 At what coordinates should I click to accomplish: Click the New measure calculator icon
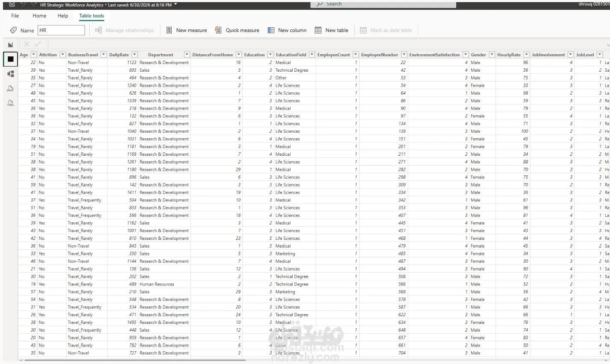[x=169, y=30]
